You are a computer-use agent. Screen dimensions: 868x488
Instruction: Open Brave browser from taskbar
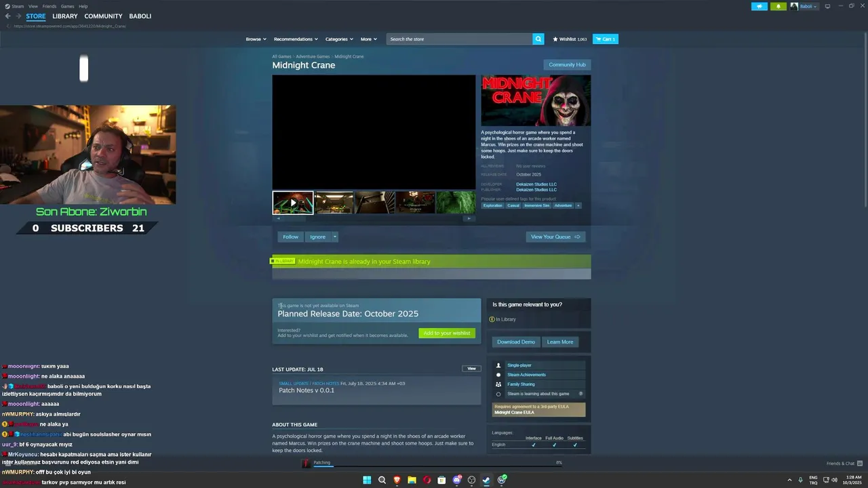397,480
